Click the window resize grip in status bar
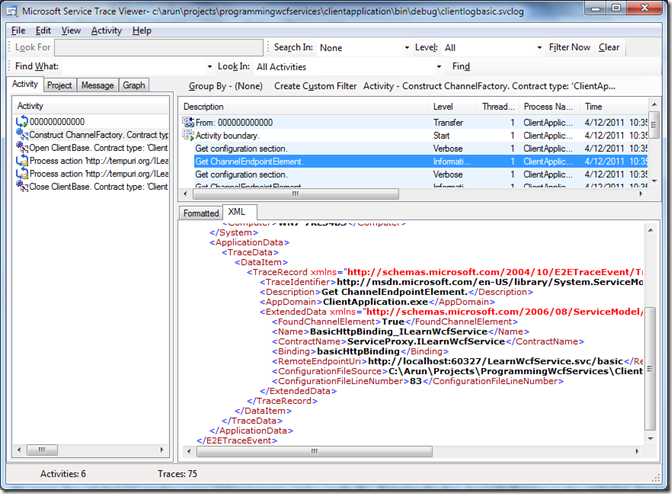The height and width of the screenshot is (494, 672). 656,478
